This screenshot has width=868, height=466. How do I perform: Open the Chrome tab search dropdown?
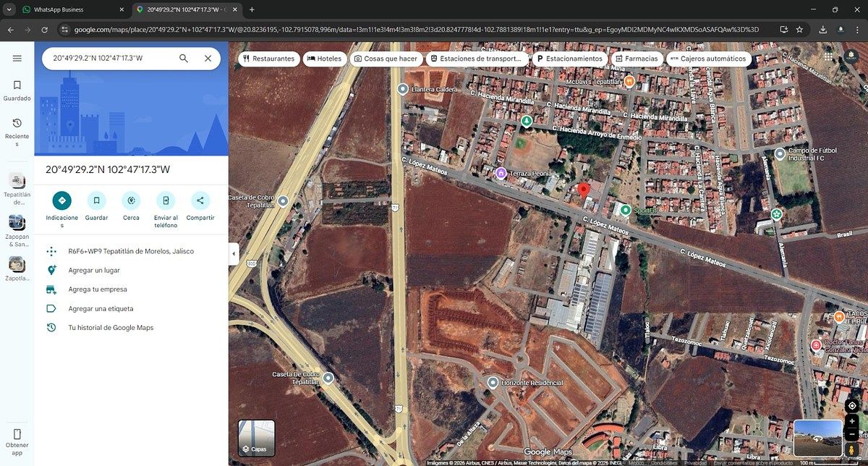click(x=9, y=10)
